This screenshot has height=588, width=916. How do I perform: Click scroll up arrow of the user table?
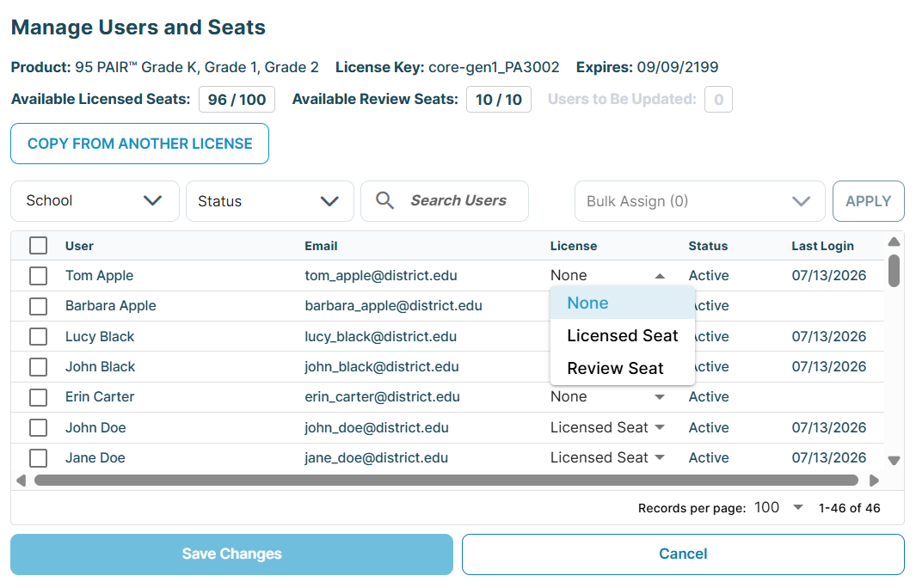[x=894, y=242]
